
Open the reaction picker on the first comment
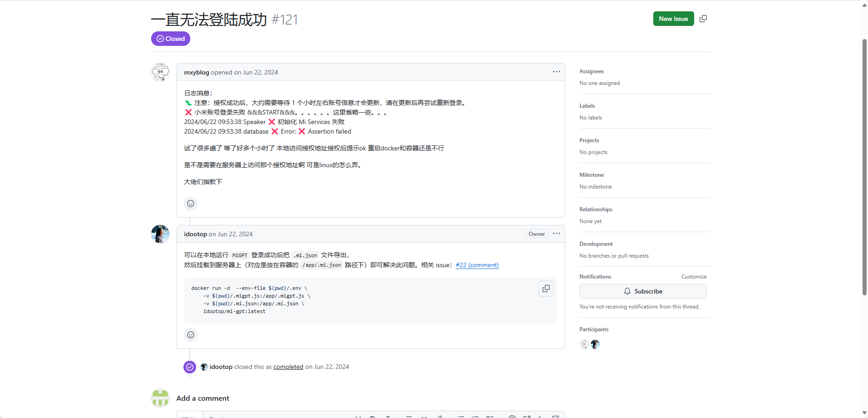coord(190,203)
